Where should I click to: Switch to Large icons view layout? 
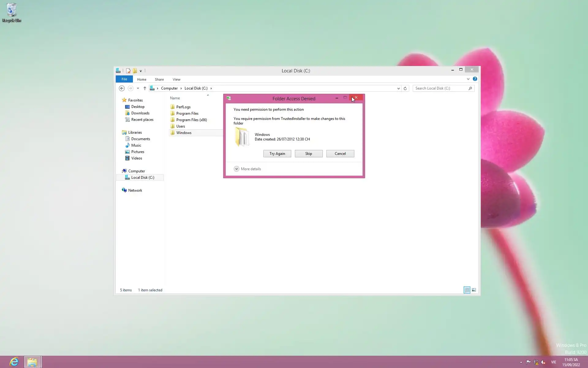474,290
